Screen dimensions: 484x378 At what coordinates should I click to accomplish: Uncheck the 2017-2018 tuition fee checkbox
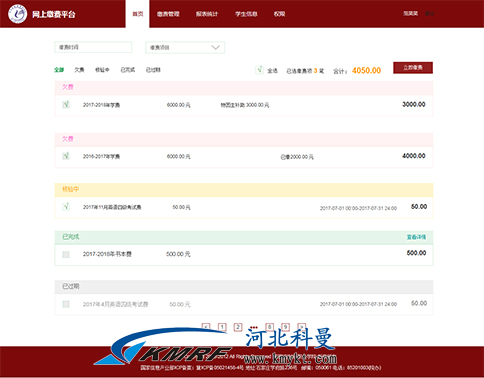(x=66, y=105)
